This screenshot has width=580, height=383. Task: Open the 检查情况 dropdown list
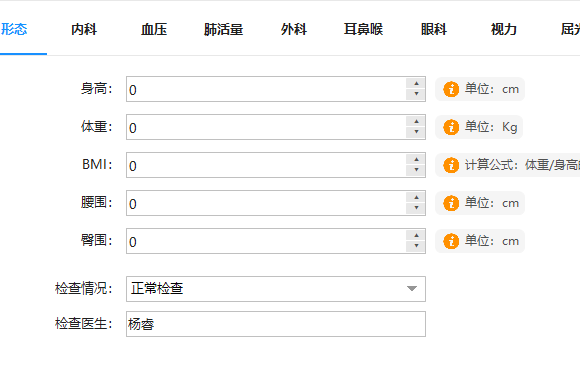coord(276,289)
